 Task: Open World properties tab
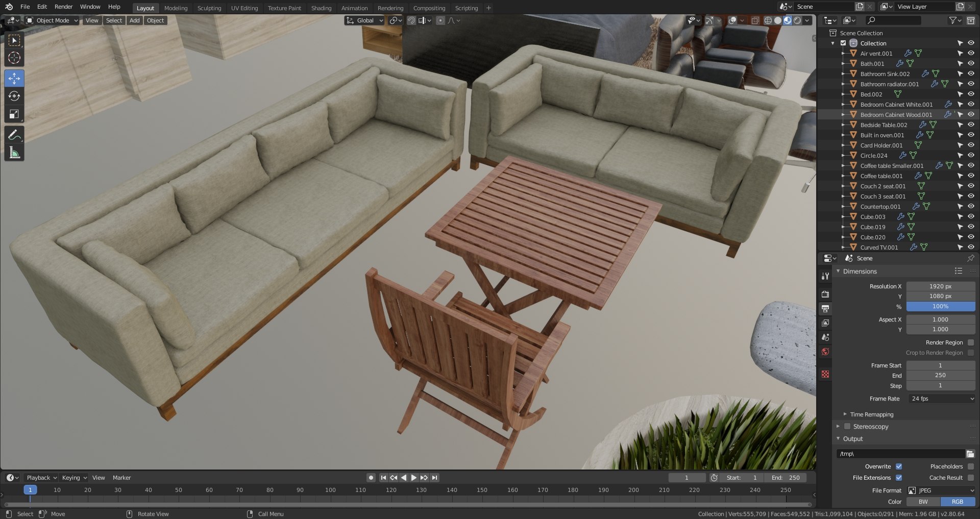coord(825,352)
